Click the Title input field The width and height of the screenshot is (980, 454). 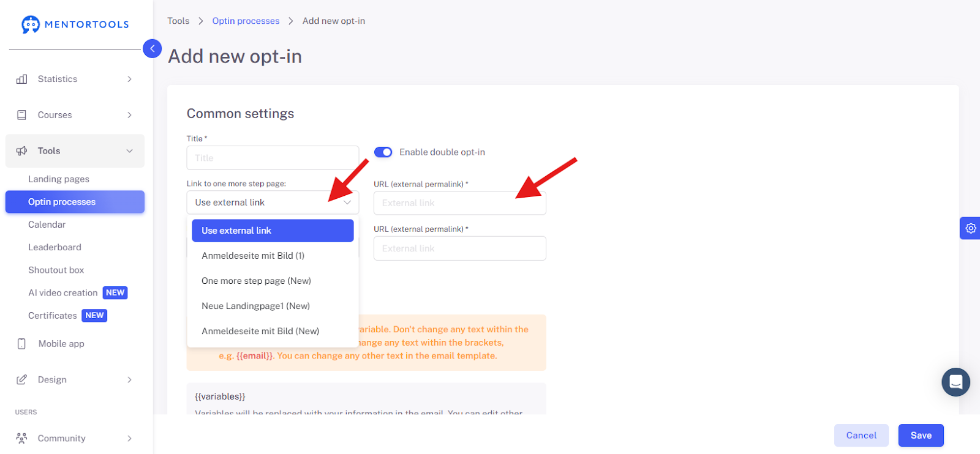pyautogui.click(x=273, y=158)
